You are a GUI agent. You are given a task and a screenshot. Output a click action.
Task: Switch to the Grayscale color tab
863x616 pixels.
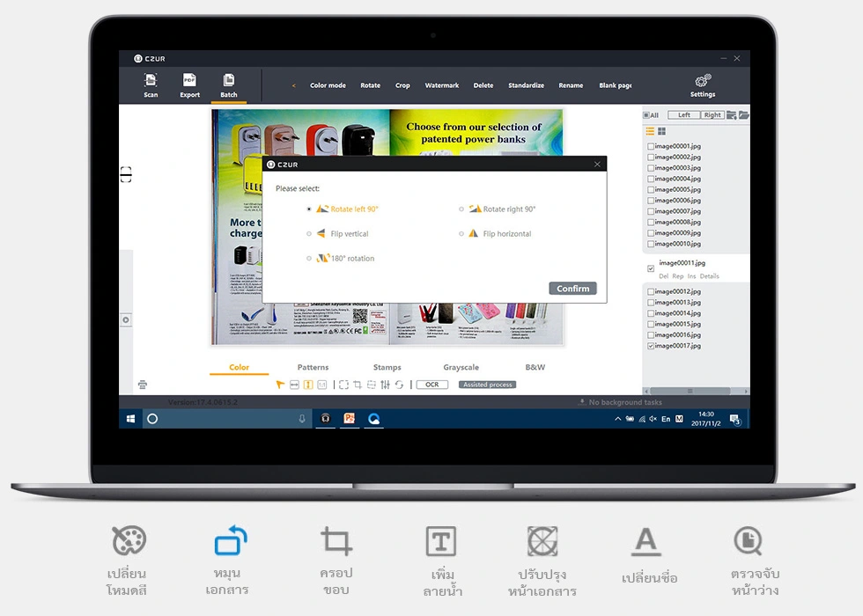[x=461, y=367]
